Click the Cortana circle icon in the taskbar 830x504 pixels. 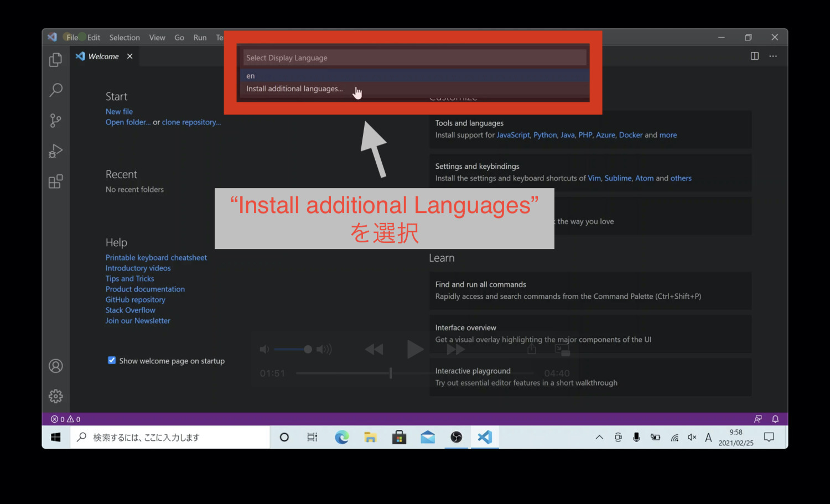[284, 437]
